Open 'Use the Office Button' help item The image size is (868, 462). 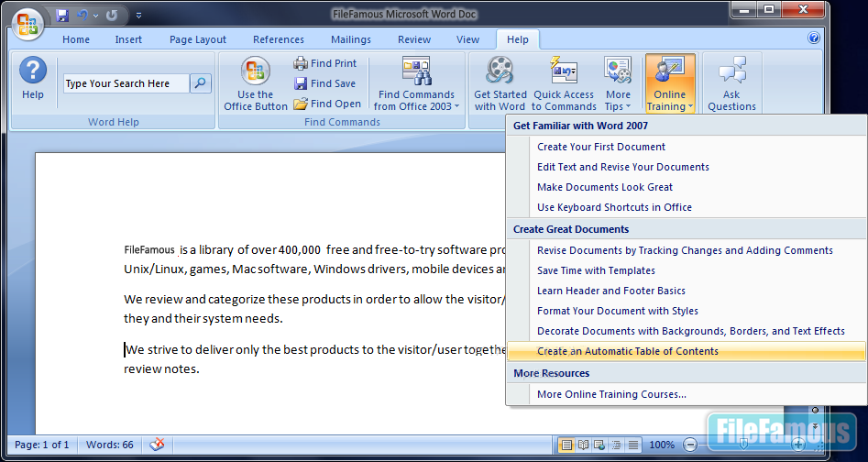255,83
